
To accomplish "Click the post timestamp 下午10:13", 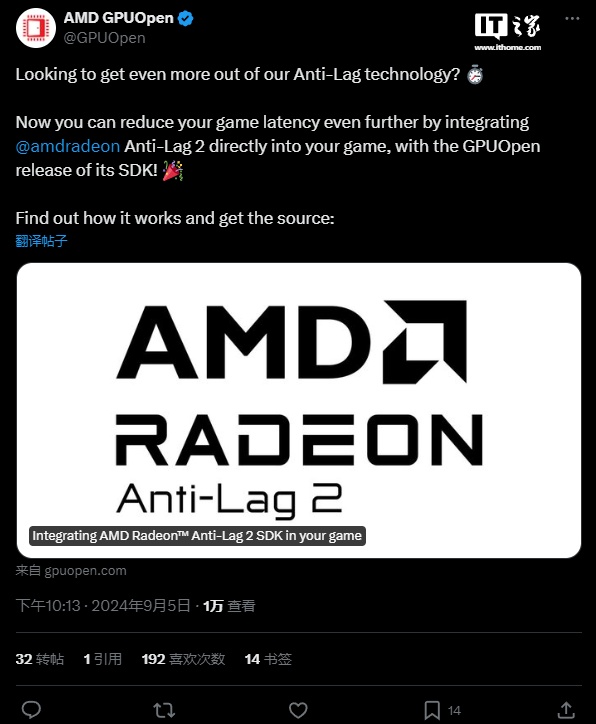I will pyautogui.click(x=48, y=605).
